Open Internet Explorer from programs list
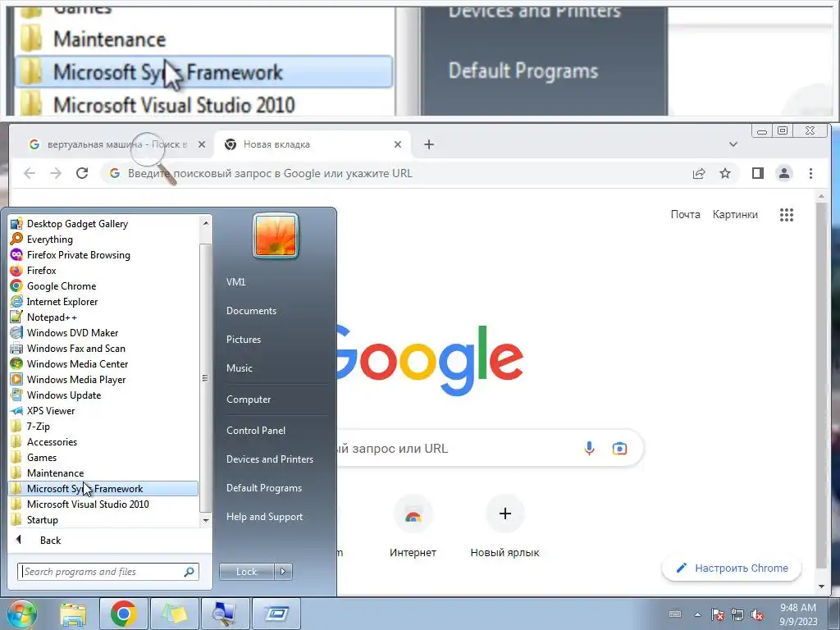The height and width of the screenshot is (630, 840). pos(103,302)
